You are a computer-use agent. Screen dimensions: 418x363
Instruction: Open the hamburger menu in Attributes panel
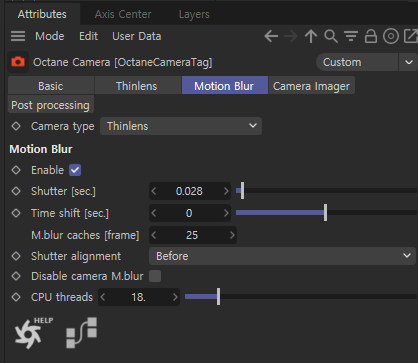pos(18,36)
